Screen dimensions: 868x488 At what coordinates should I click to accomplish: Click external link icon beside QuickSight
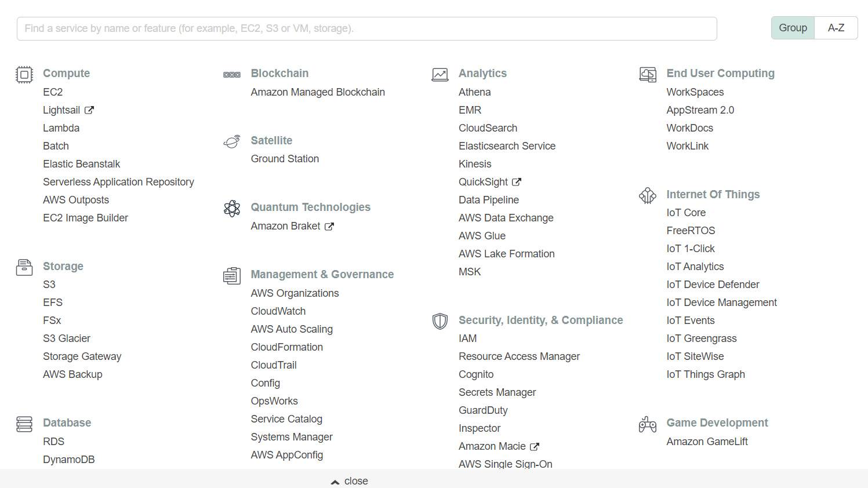(x=517, y=182)
